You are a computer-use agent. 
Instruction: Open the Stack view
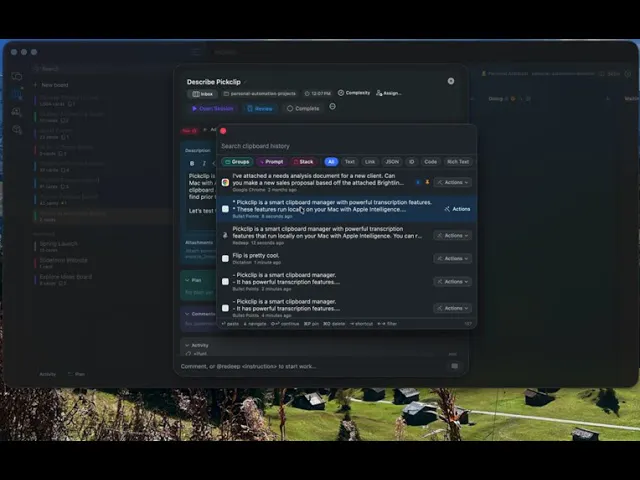coord(304,162)
